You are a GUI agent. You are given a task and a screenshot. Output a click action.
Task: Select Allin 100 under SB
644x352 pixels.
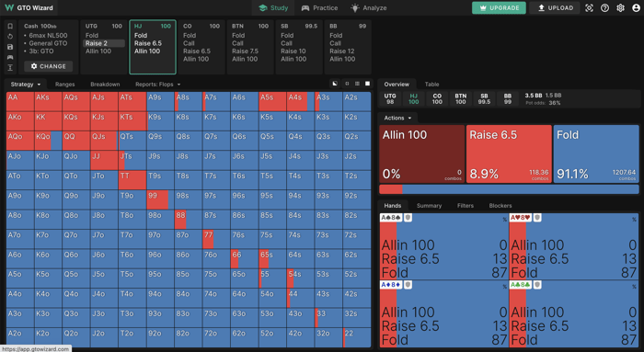(293, 59)
